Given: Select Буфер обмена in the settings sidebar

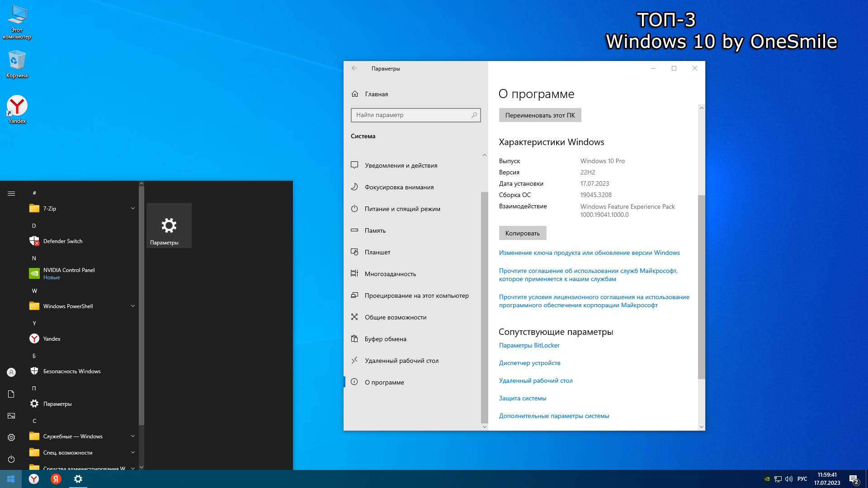Looking at the screenshot, I should pos(385,339).
